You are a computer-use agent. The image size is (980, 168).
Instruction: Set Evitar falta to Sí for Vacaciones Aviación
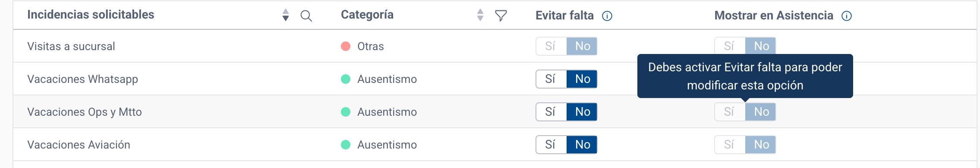click(551, 145)
